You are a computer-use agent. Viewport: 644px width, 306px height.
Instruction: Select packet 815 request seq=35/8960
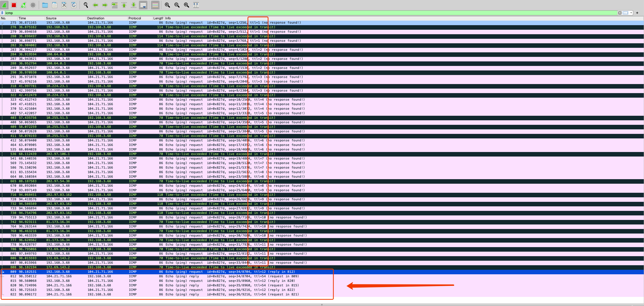click(x=322, y=281)
